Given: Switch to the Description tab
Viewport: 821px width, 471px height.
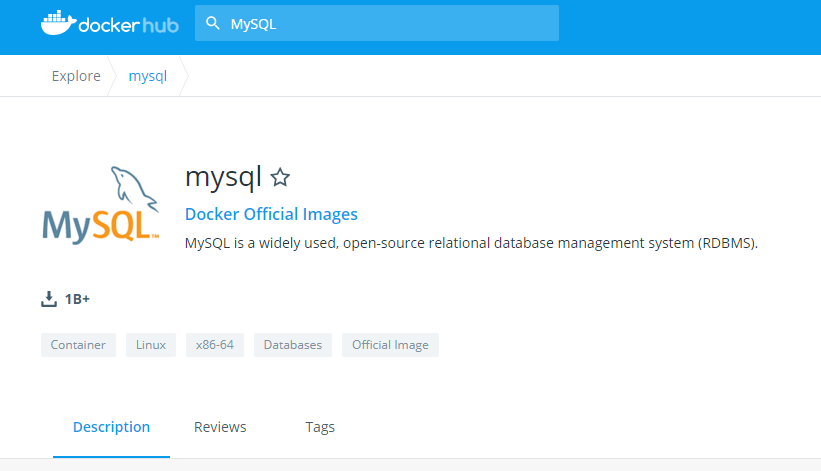Looking at the screenshot, I should pos(111,427).
